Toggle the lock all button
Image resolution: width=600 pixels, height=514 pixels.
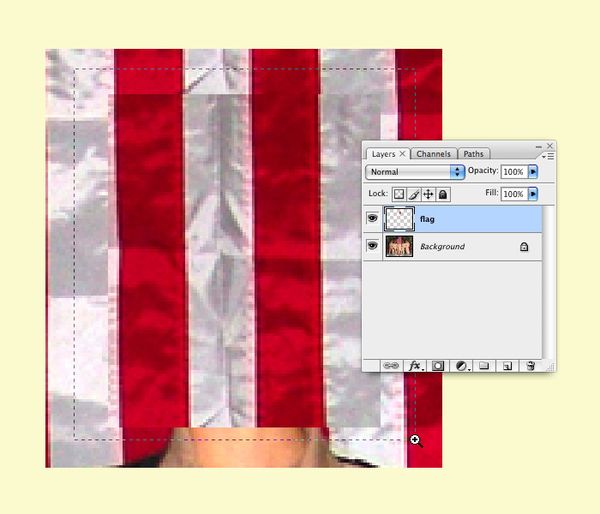pyautogui.click(x=443, y=194)
